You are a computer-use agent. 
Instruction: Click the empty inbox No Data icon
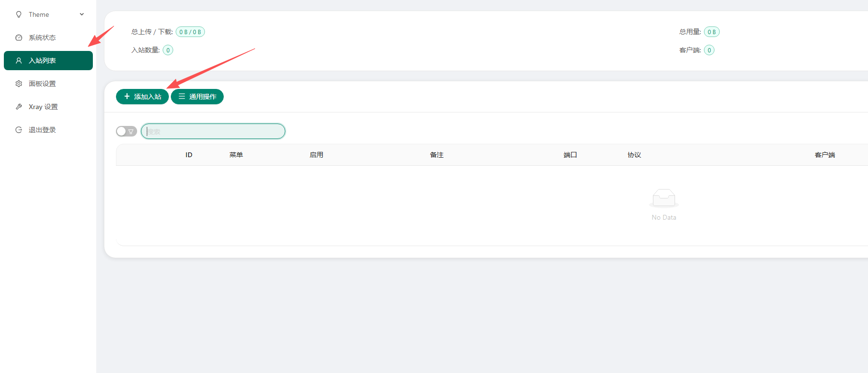coord(664,198)
